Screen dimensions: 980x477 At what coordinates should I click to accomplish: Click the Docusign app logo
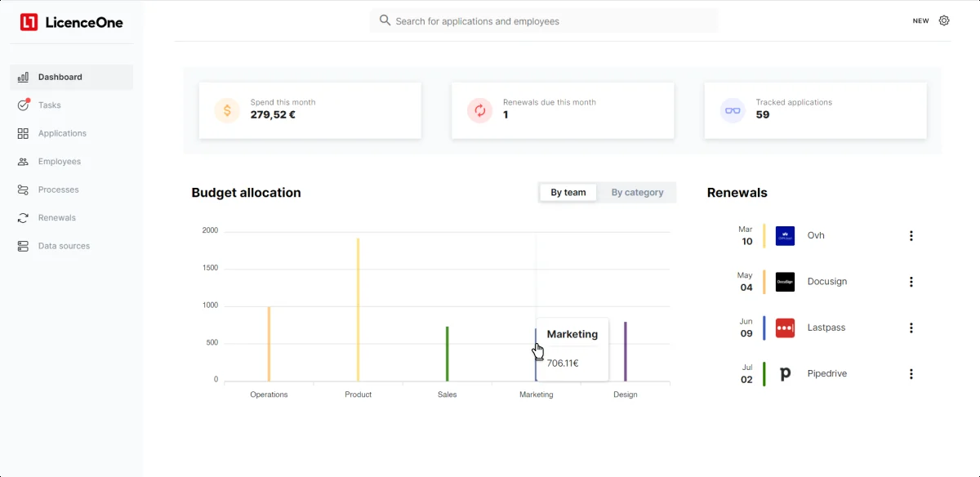pos(785,282)
